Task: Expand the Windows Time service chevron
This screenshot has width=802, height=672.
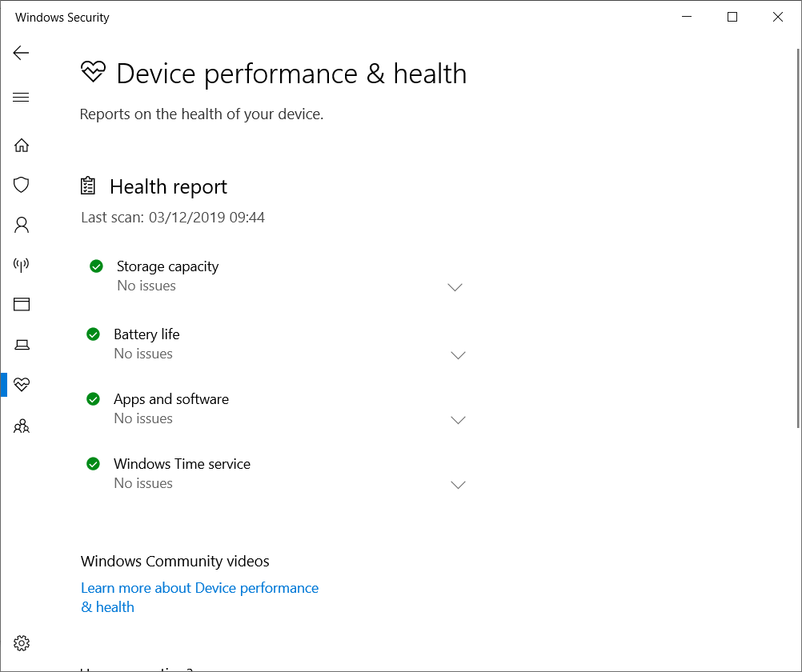Action: (x=458, y=485)
